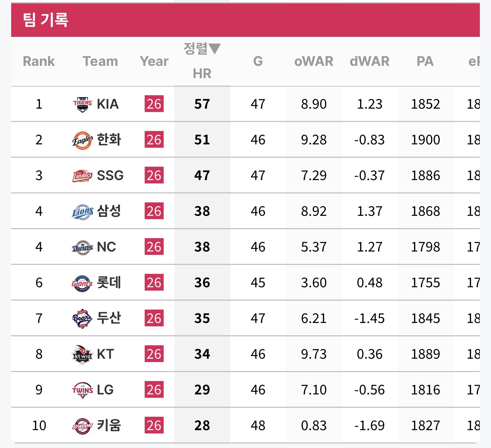Click the Lotte Giants team logo
491x448 pixels.
[x=82, y=283]
